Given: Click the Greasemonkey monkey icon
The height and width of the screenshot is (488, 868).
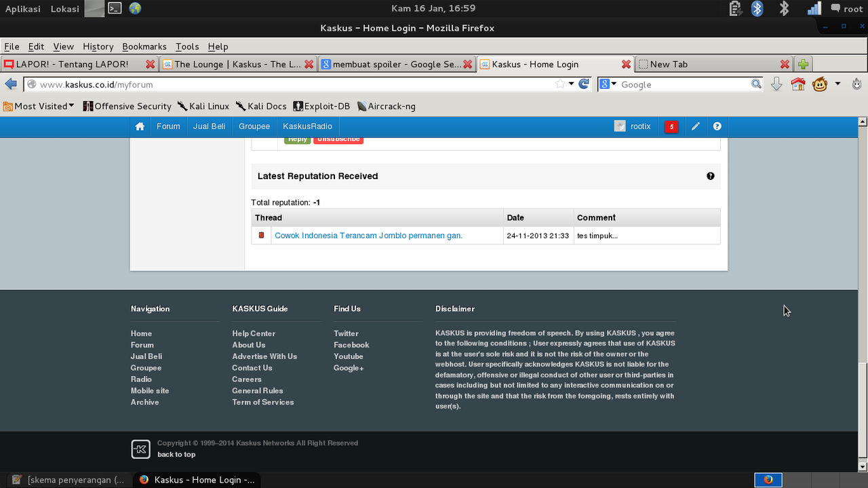Looking at the screenshot, I should coord(820,84).
